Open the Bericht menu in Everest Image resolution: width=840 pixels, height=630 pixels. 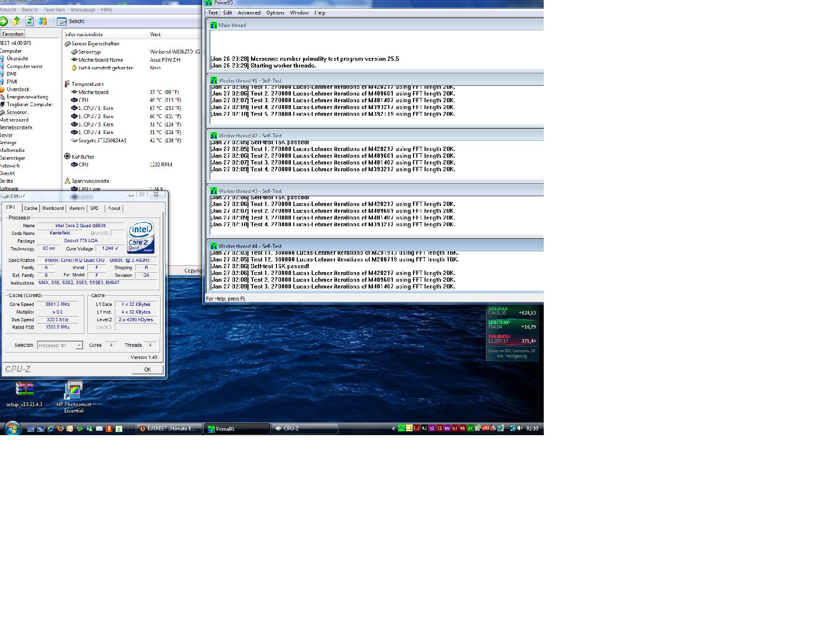tap(30, 10)
